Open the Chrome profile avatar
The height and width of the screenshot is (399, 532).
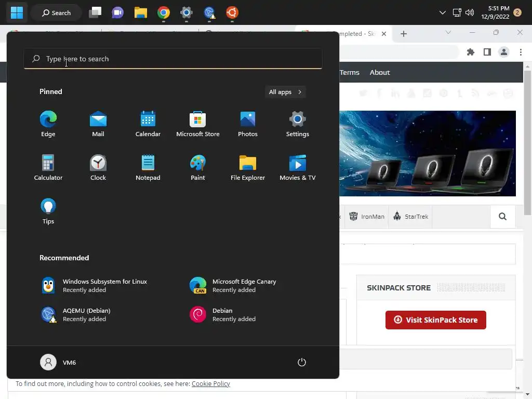click(x=504, y=52)
